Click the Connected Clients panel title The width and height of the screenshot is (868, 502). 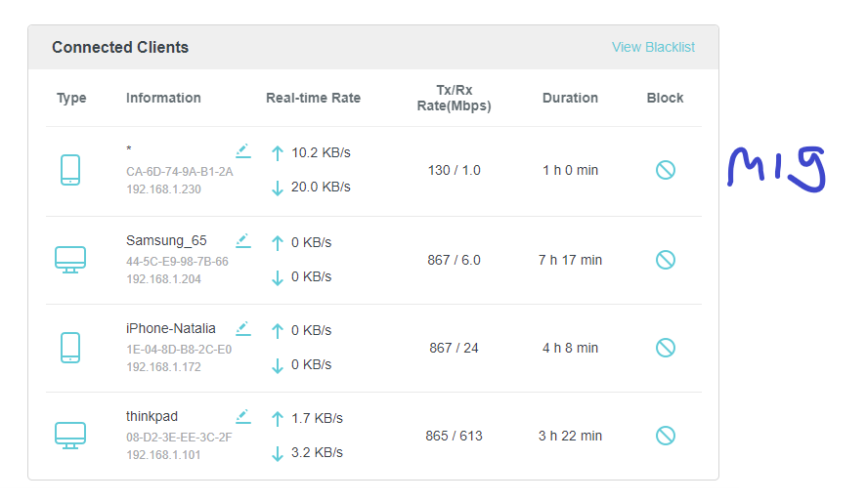pos(120,47)
